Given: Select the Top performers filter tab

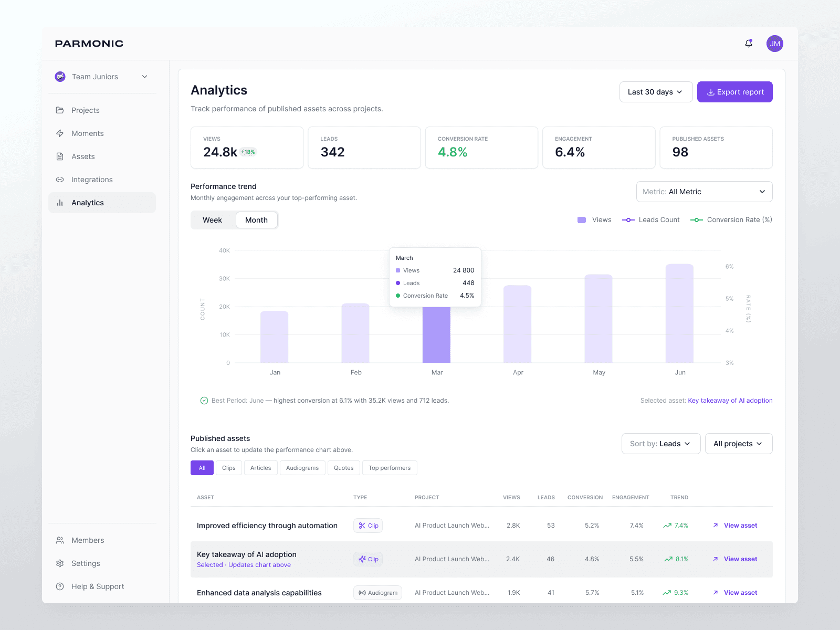Looking at the screenshot, I should click(390, 468).
